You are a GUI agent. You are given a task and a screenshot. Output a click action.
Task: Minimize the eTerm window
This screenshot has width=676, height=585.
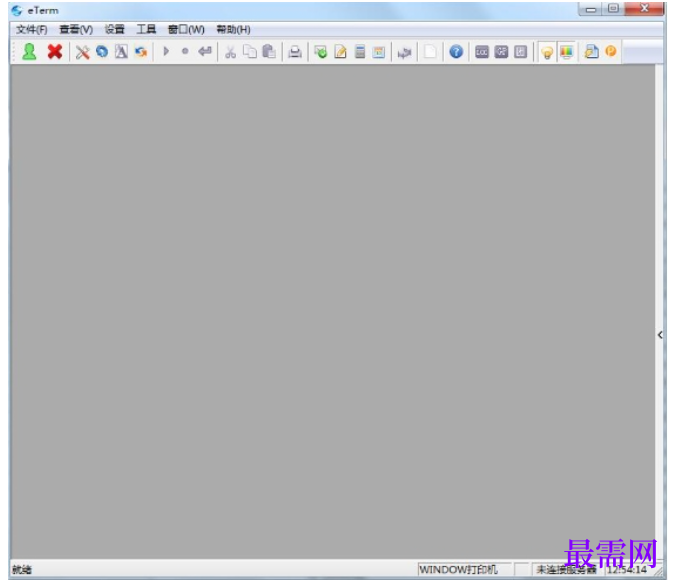click(591, 9)
